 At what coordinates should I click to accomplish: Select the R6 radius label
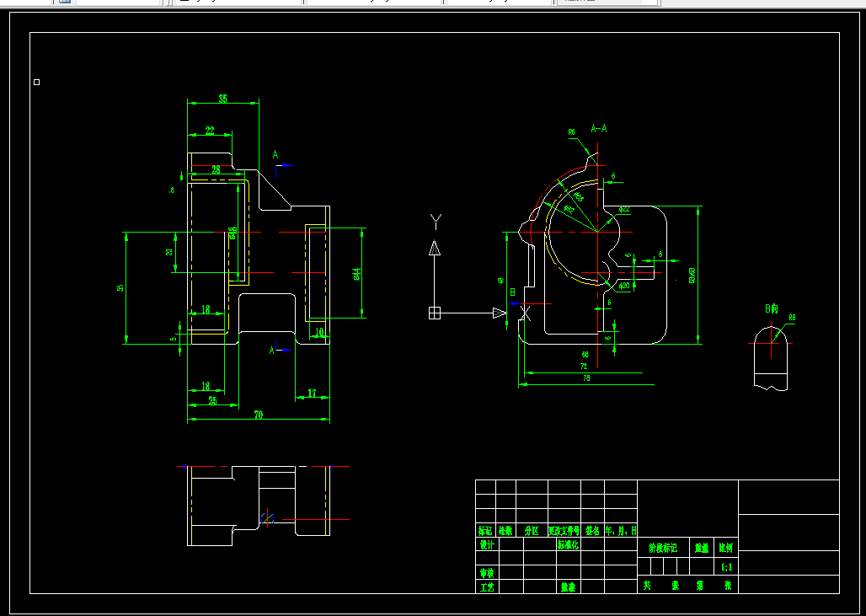[572, 132]
